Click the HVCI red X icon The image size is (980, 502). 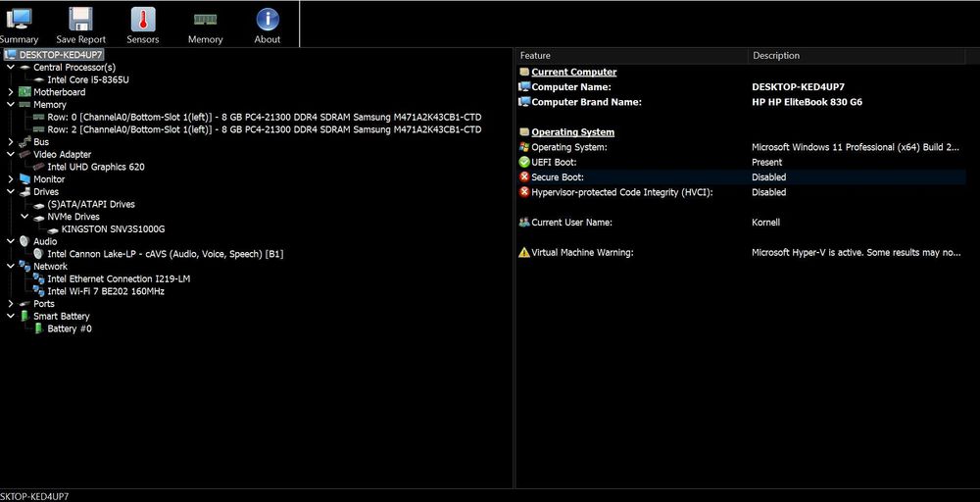tap(524, 192)
